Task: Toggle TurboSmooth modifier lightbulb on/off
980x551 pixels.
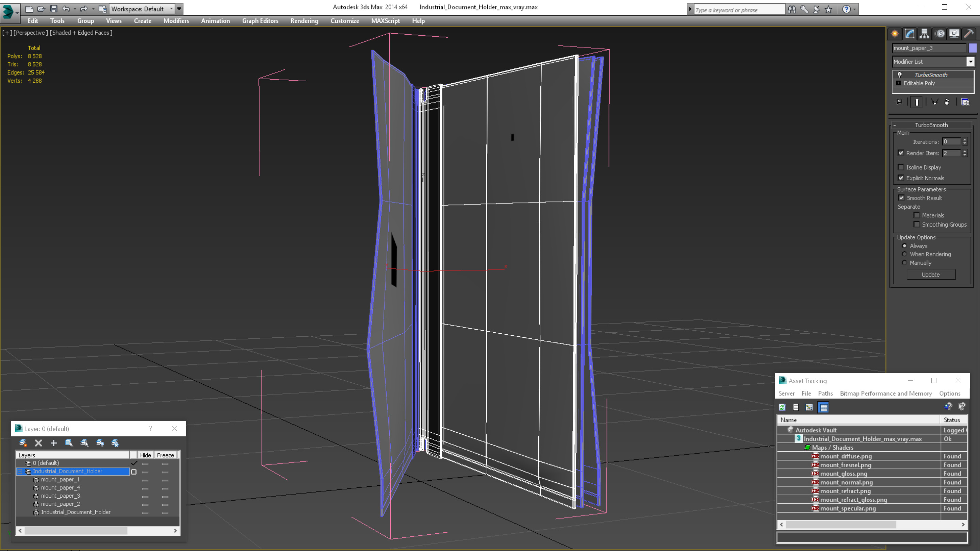Action: 899,75
